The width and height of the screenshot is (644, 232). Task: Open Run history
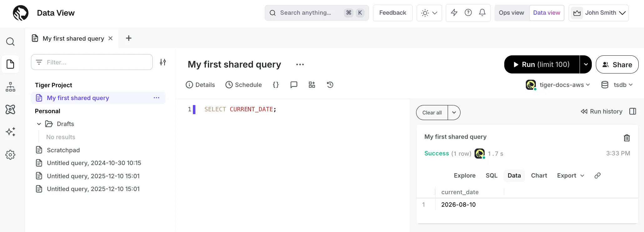601,111
